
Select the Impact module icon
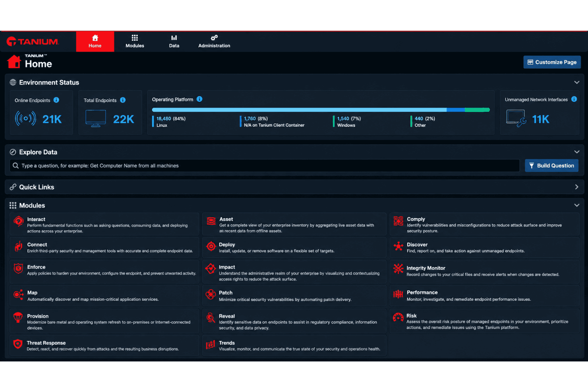(211, 269)
